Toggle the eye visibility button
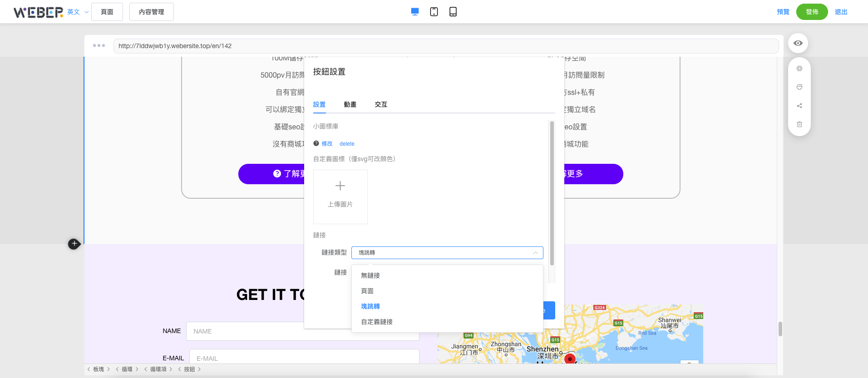 point(798,43)
